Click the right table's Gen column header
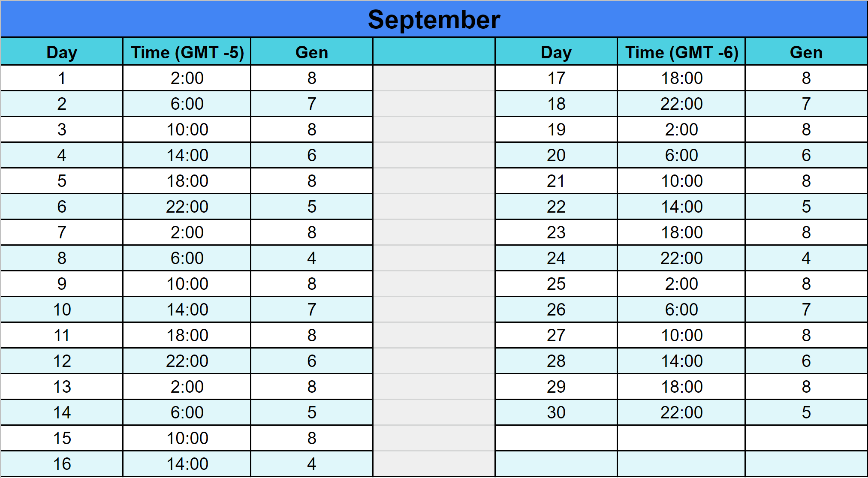The image size is (868, 478). (x=806, y=52)
